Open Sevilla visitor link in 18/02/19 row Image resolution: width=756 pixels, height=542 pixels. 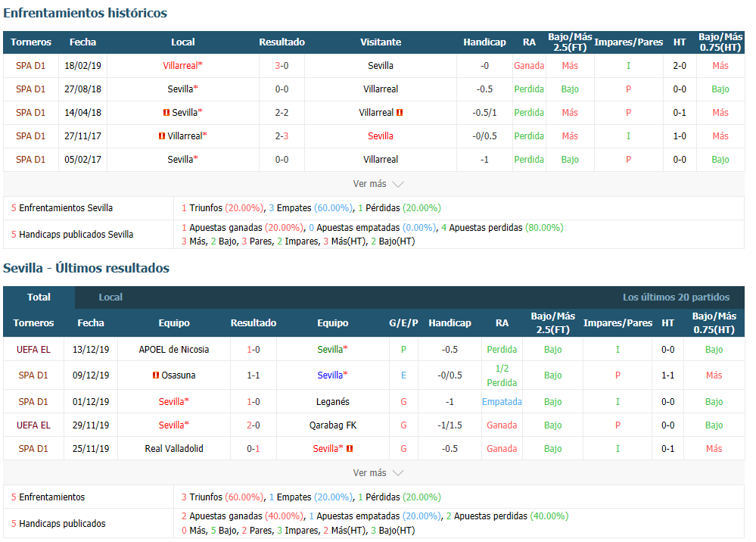coord(381,66)
